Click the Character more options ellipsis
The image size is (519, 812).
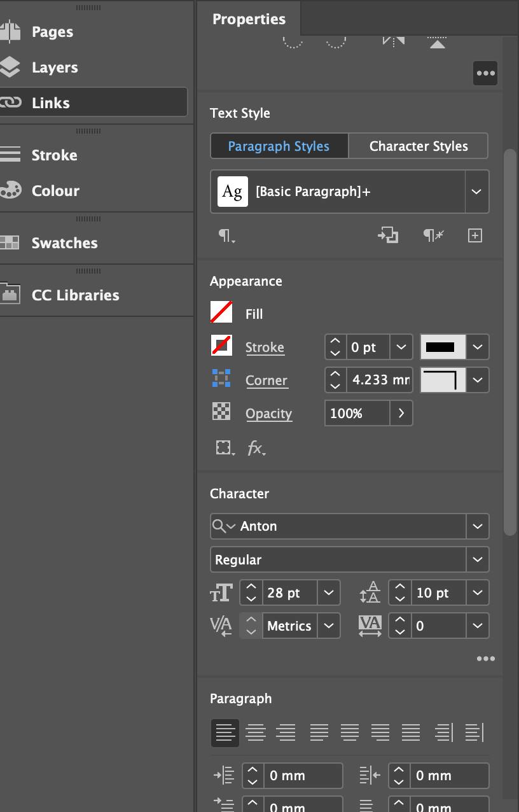485,659
